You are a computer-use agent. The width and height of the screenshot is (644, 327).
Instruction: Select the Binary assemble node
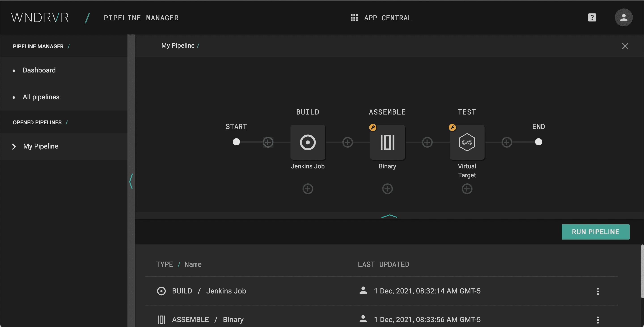click(x=387, y=142)
